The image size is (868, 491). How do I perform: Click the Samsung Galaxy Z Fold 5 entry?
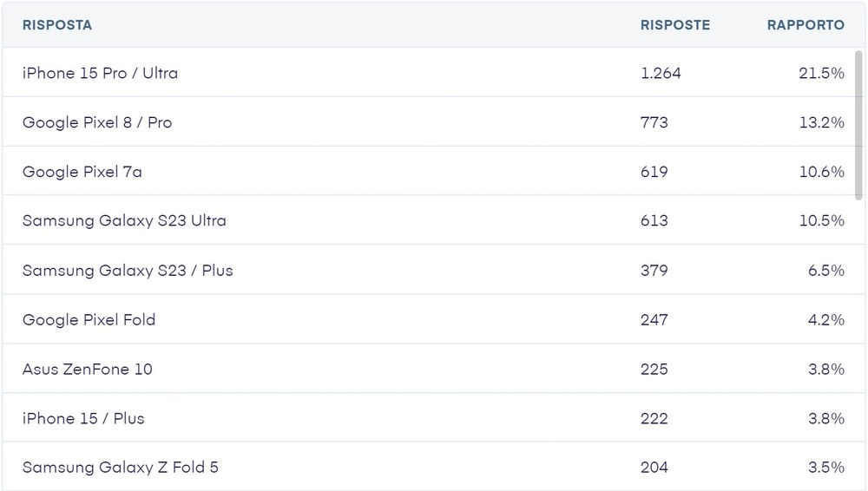click(121, 468)
